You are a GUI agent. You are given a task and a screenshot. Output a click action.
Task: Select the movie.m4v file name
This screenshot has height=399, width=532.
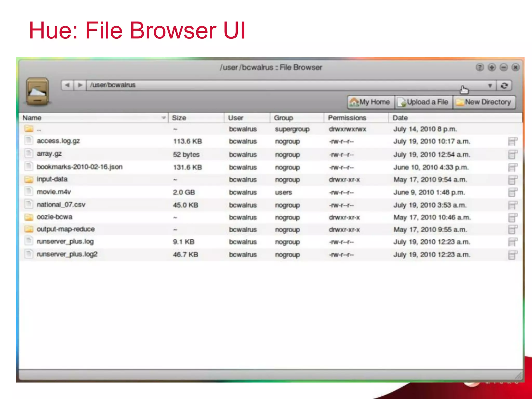click(54, 192)
